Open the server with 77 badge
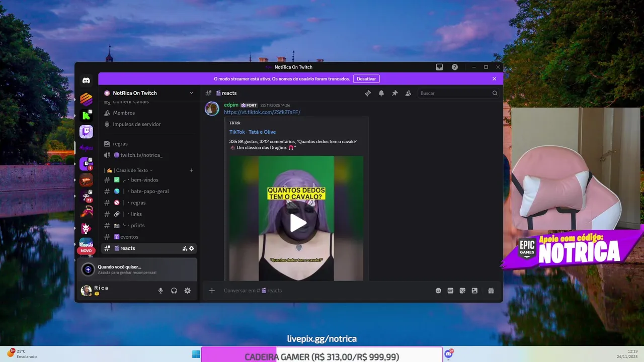The height and width of the screenshot is (362, 644). (x=86, y=196)
